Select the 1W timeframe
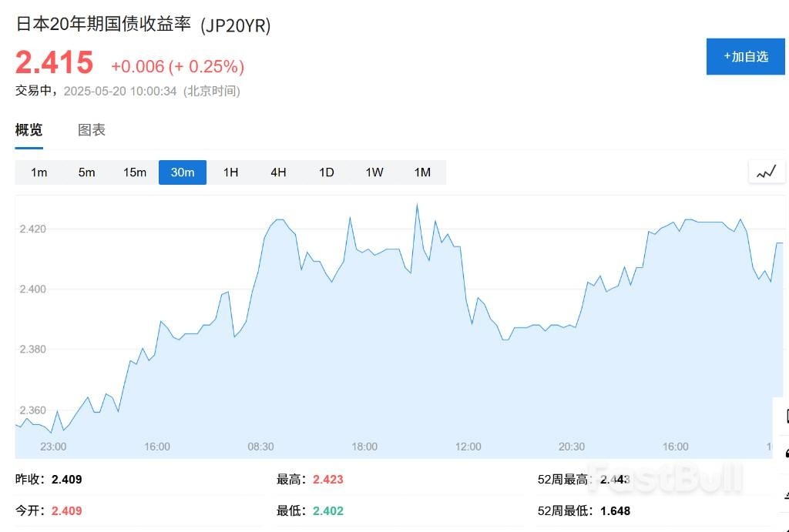Viewport: 789px width, 532px height. (374, 172)
